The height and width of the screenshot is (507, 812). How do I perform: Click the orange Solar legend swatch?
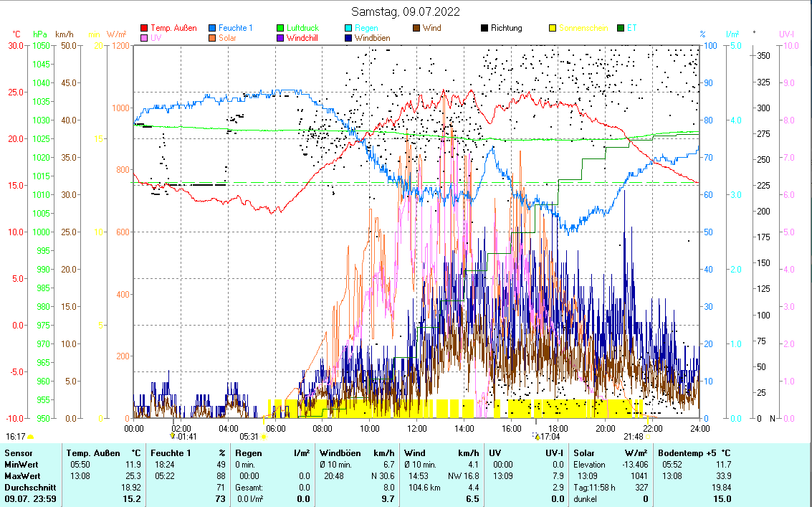pos(213,38)
